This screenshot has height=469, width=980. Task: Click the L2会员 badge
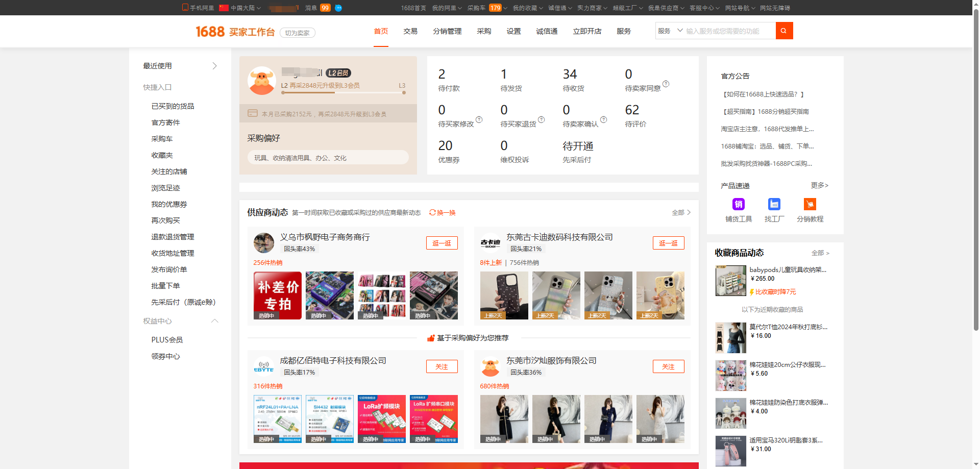pos(338,73)
